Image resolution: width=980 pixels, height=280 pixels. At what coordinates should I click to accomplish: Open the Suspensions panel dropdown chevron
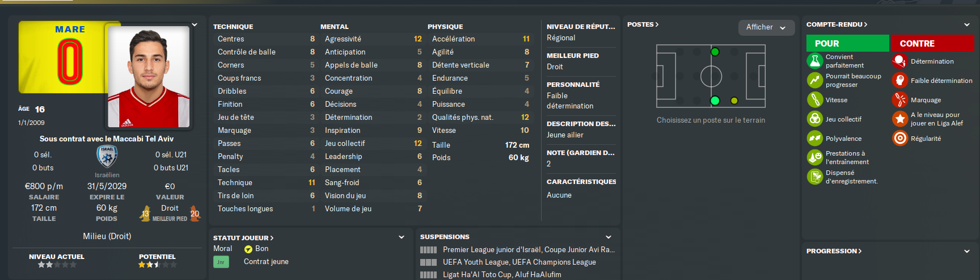pos(609,237)
